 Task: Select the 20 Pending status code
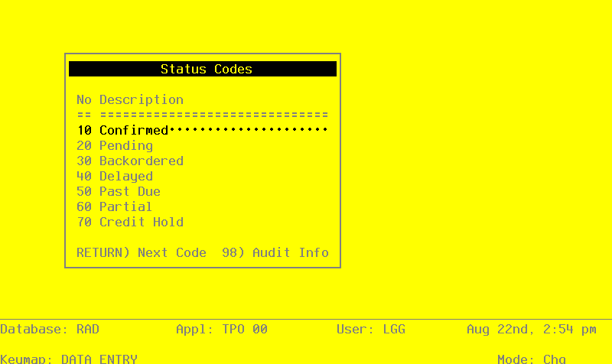coord(115,146)
